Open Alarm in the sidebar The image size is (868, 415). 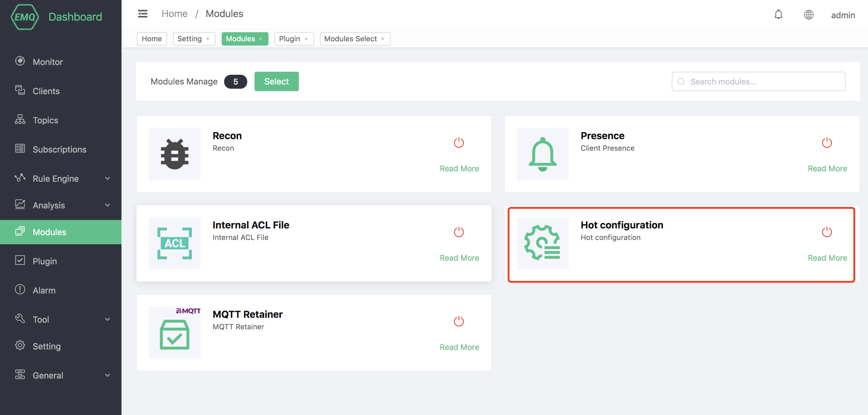tap(61, 290)
